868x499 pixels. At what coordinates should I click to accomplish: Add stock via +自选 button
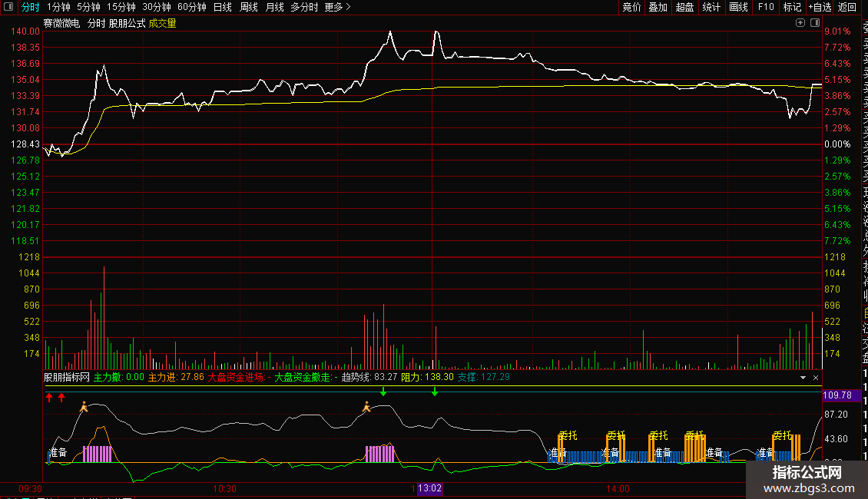[820, 7]
